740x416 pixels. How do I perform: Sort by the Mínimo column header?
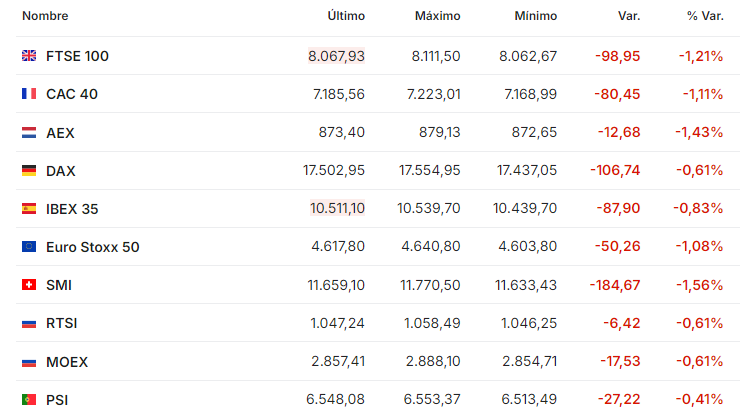point(536,16)
